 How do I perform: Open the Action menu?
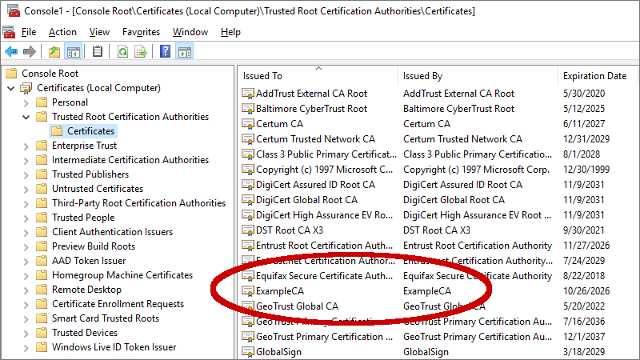[x=62, y=32]
